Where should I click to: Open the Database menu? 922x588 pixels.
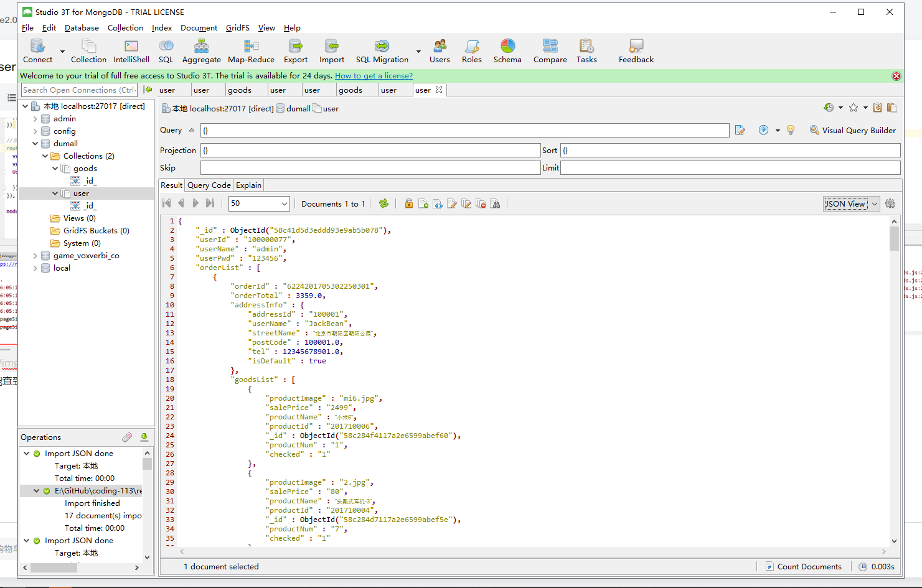(x=82, y=28)
